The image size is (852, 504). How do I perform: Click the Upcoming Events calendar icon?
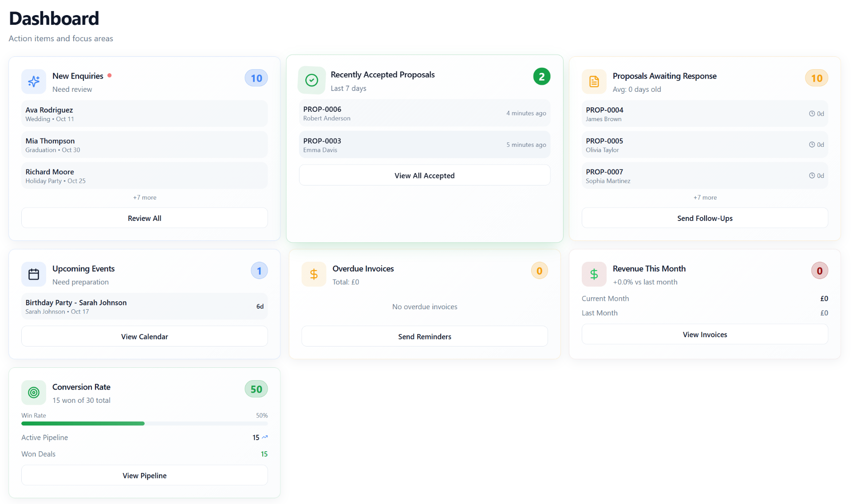(34, 274)
